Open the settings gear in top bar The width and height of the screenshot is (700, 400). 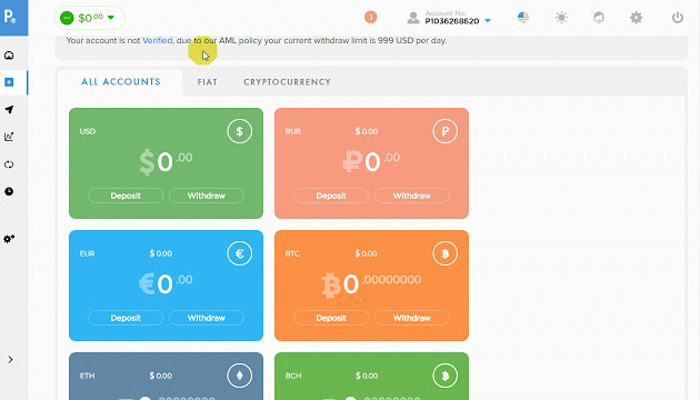[636, 18]
